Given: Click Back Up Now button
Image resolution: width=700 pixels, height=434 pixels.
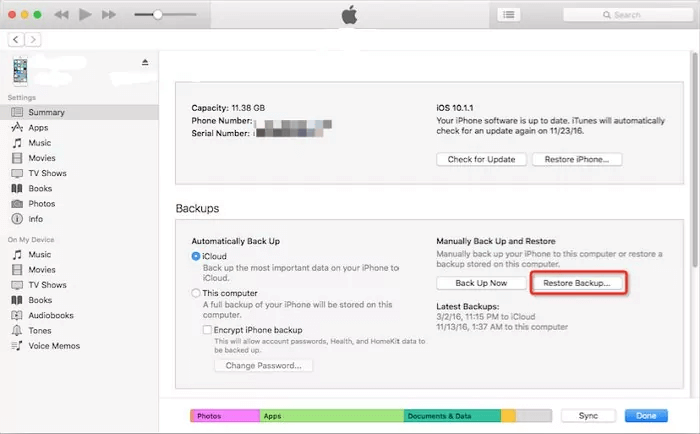Looking at the screenshot, I should click(481, 283).
